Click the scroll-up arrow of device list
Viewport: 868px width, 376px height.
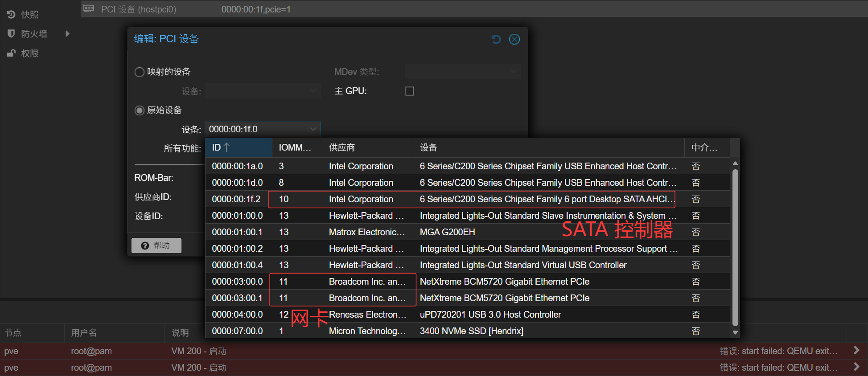coord(735,163)
